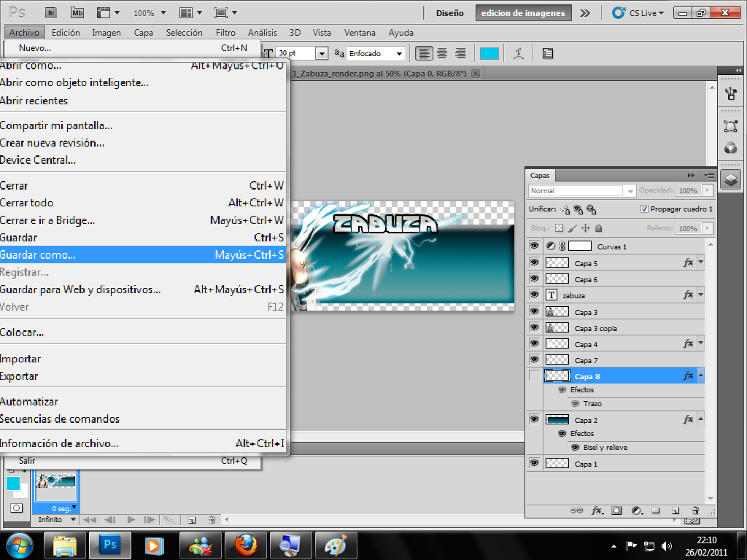This screenshot has width=747, height=560.
Task: Hide the Curvas 1 layer
Action: [x=535, y=246]
